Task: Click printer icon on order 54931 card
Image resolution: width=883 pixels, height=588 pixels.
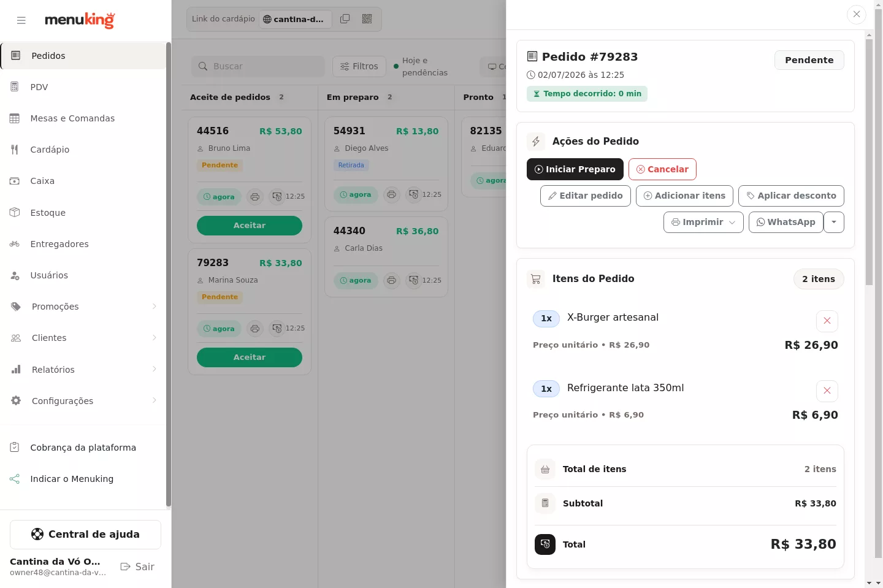Action: [391, 194]
